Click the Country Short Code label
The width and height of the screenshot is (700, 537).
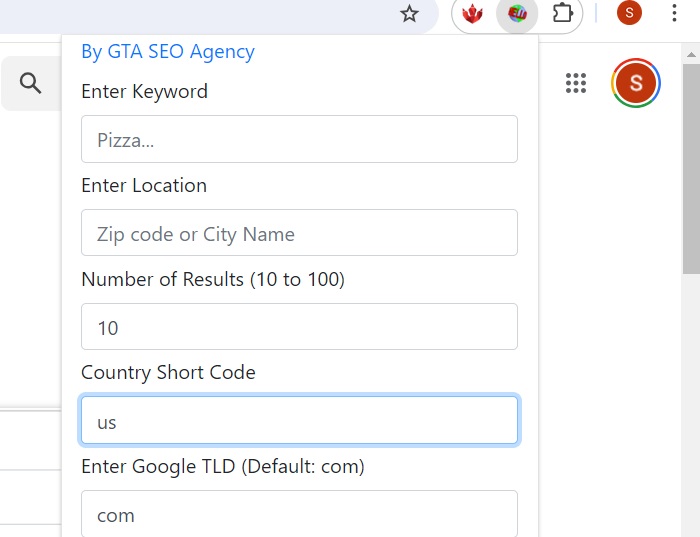168,373
